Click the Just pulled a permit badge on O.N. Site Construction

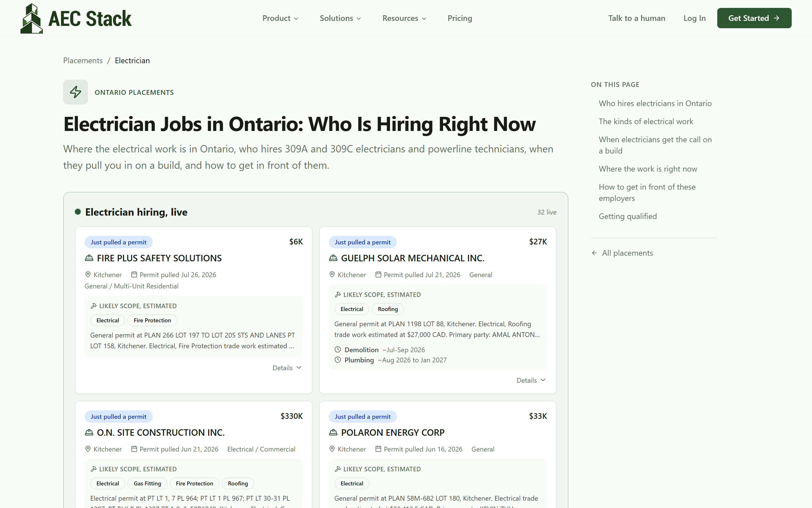(118, 417)
